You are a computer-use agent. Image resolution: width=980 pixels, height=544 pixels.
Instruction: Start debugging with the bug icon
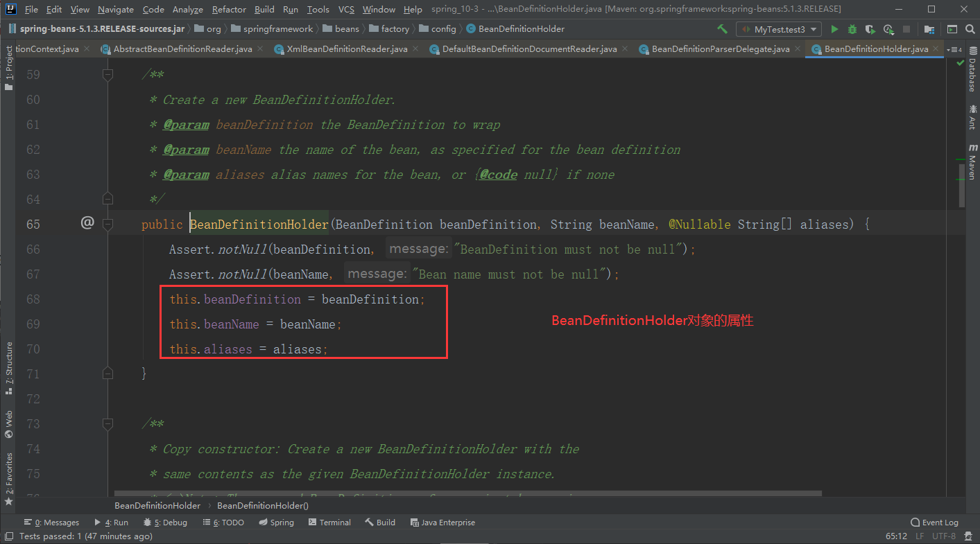point(852,29)
